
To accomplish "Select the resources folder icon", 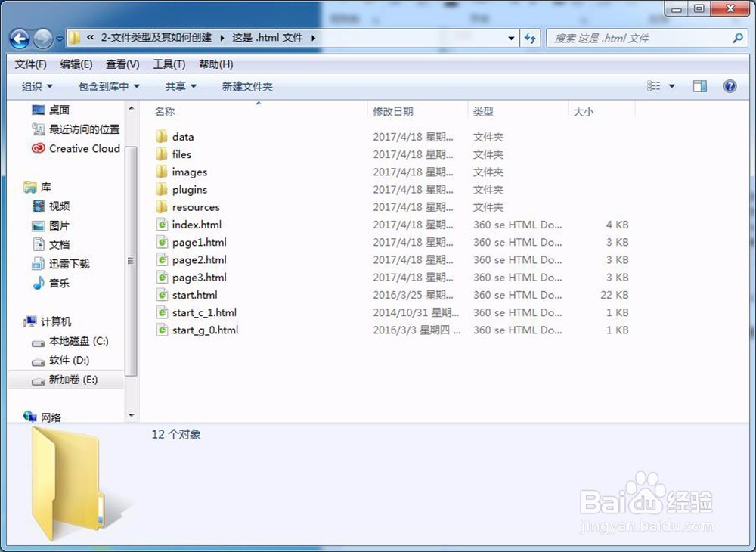I will [x=162, y=207].
